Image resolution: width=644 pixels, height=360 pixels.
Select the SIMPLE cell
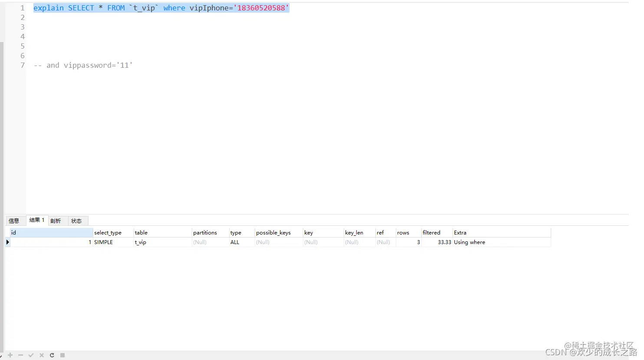(x=113, y=242)
